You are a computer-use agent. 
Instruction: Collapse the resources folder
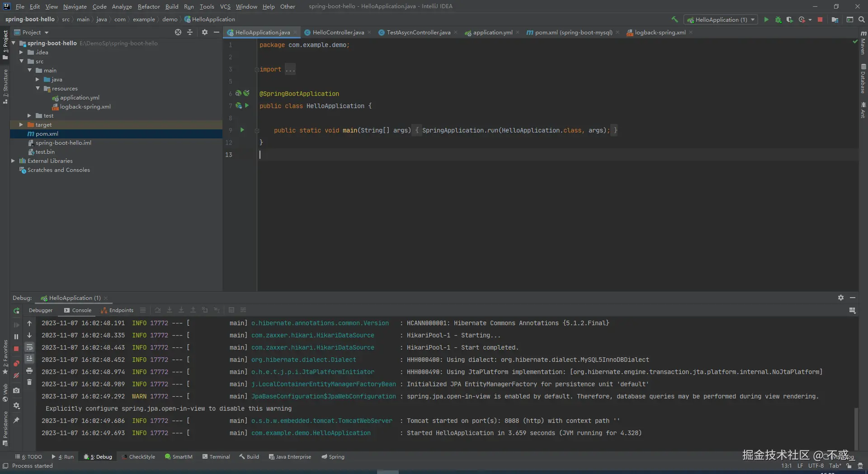[x=38, y=88]
